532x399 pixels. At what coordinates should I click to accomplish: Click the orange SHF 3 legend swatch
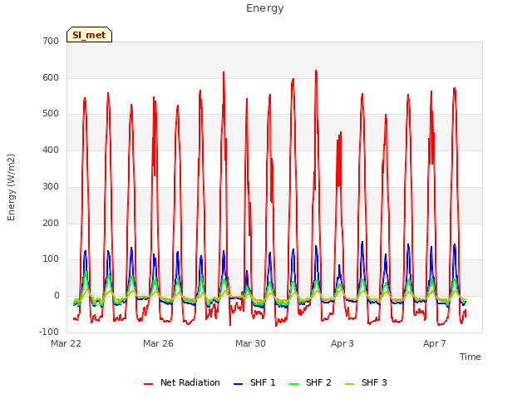point(349,384)
